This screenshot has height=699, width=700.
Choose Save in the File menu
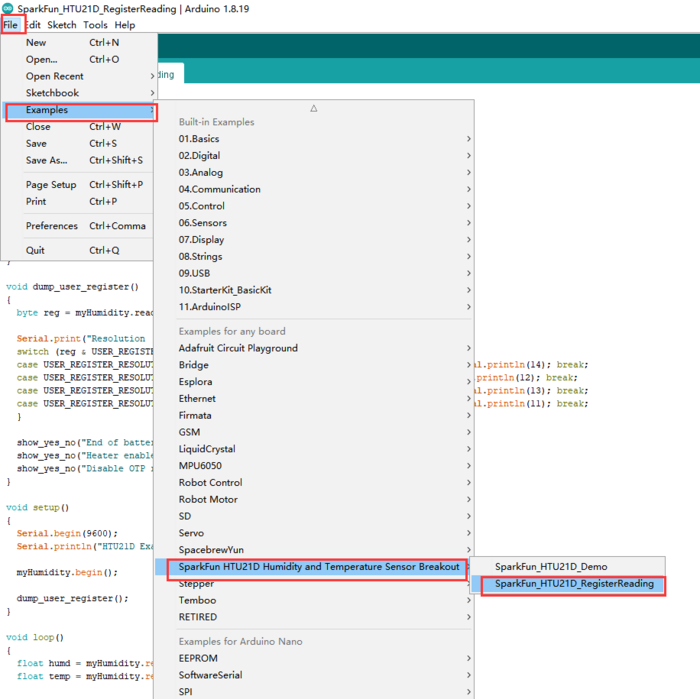(x=79, y=144)
